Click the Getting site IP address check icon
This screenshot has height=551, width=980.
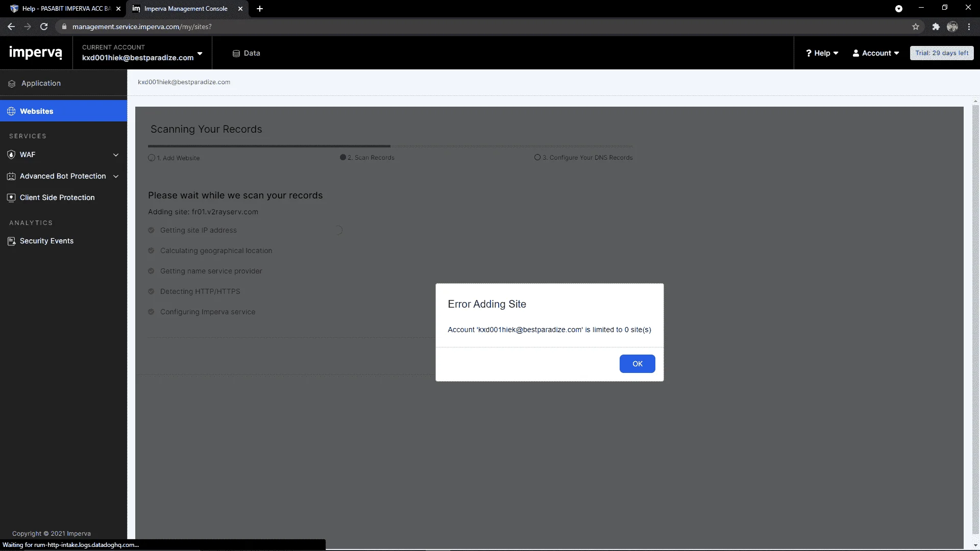(x=151, y=231)
